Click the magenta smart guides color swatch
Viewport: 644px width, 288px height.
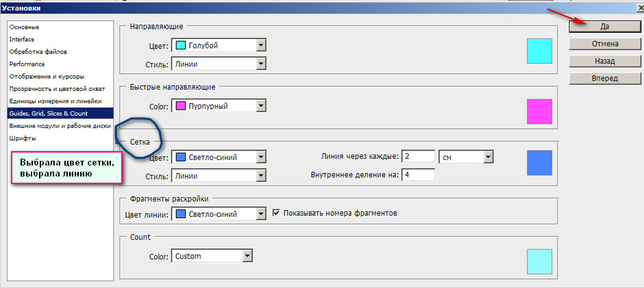tap(539, 111)
